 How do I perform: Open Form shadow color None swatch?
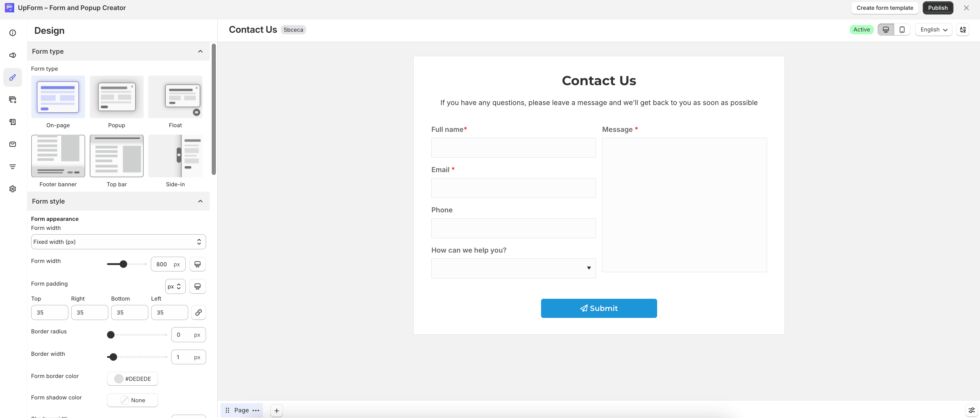[x=132, y=400]
